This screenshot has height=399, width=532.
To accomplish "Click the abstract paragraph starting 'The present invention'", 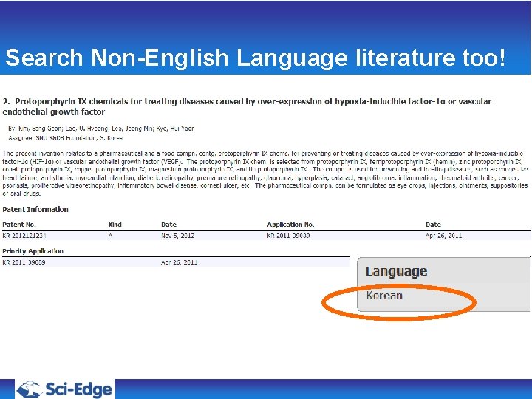I will click(265, 174).
